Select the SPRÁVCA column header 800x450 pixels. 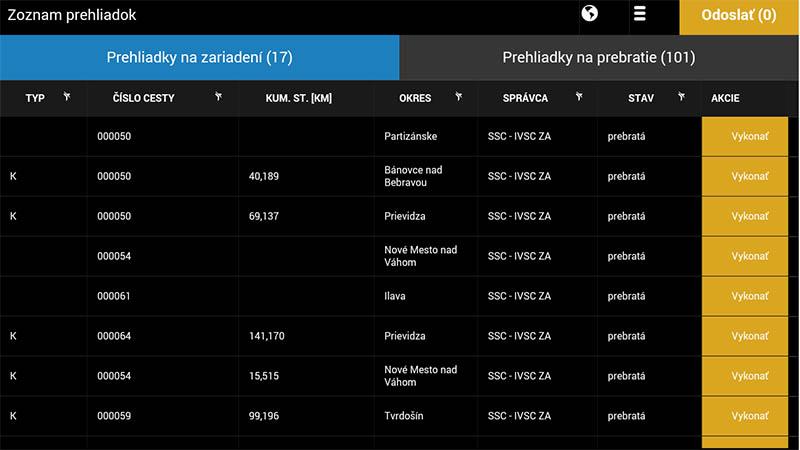tap(525, 98)
